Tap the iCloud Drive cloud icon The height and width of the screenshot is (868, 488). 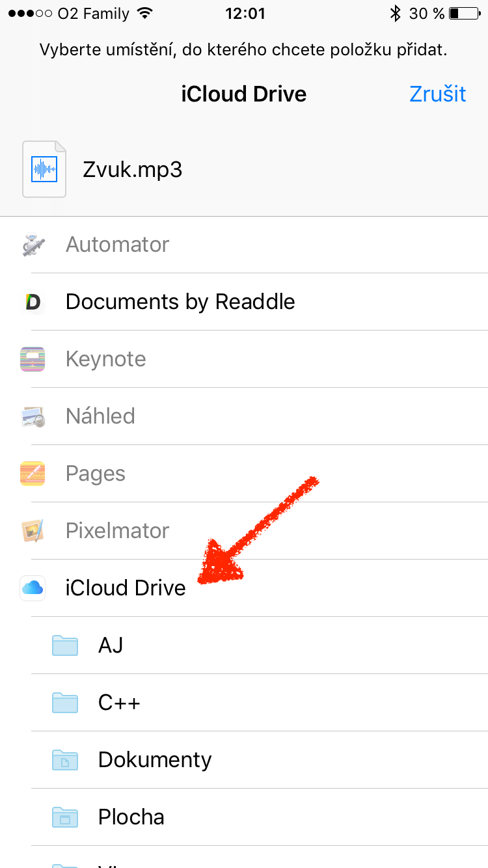click(33, 588)
